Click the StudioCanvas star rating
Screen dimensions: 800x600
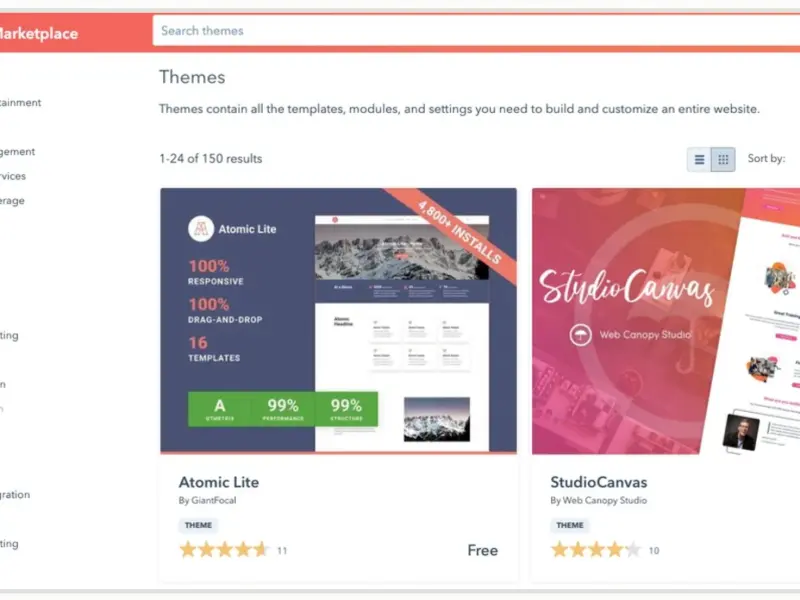click(595, 550)
